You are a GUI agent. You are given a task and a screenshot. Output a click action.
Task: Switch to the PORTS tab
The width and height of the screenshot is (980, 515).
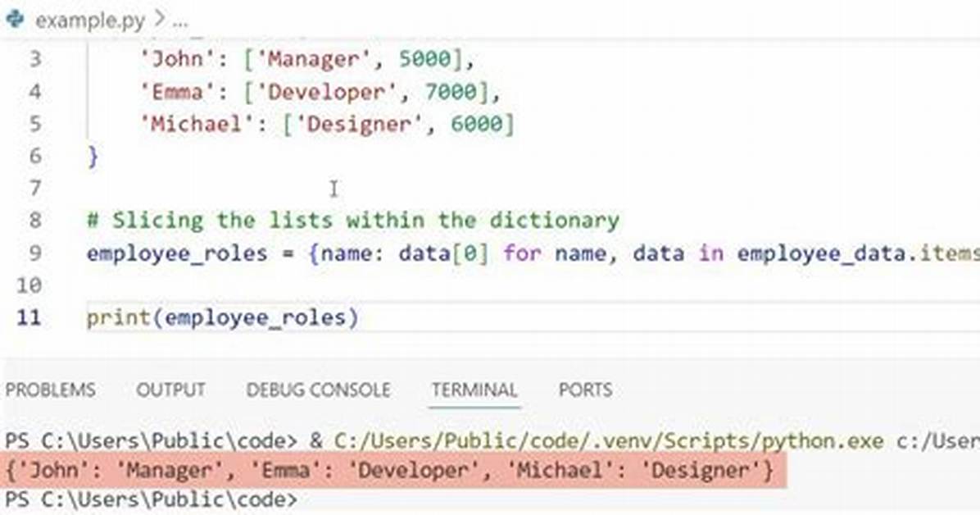[585, 390]
